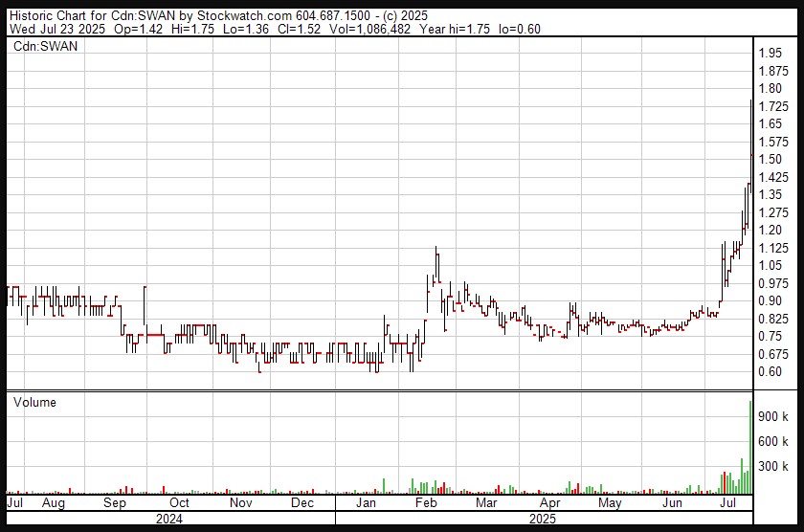Click the 0.675 price level label

click(773, 354)
